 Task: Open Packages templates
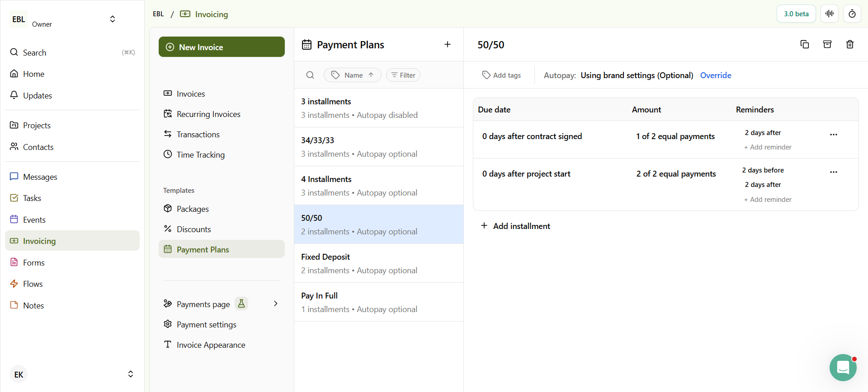pyautogui.click(x=222, y=209)
